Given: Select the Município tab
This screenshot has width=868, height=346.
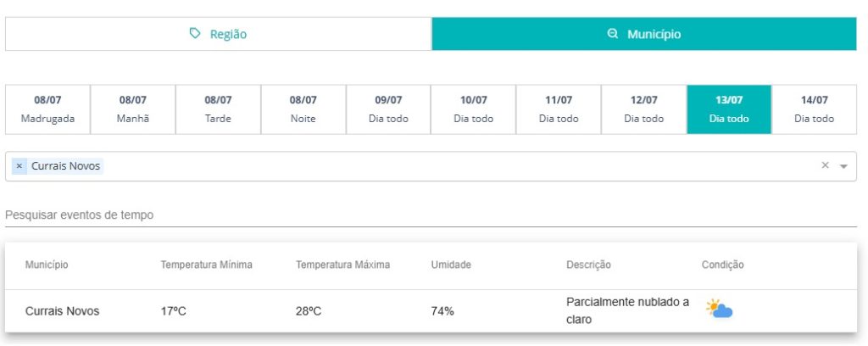Looking at the screenshot, I should point(644,34).
